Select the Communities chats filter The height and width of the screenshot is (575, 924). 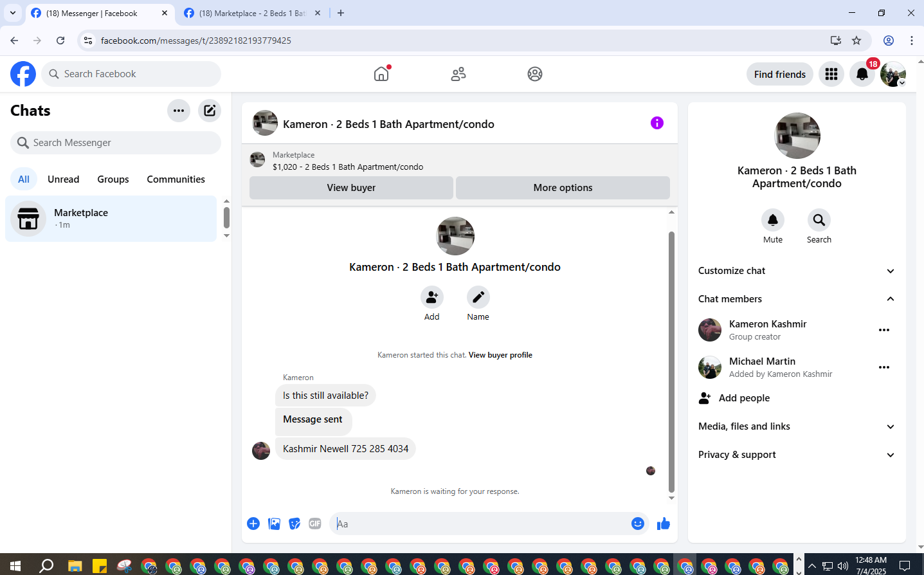(176, 179)
